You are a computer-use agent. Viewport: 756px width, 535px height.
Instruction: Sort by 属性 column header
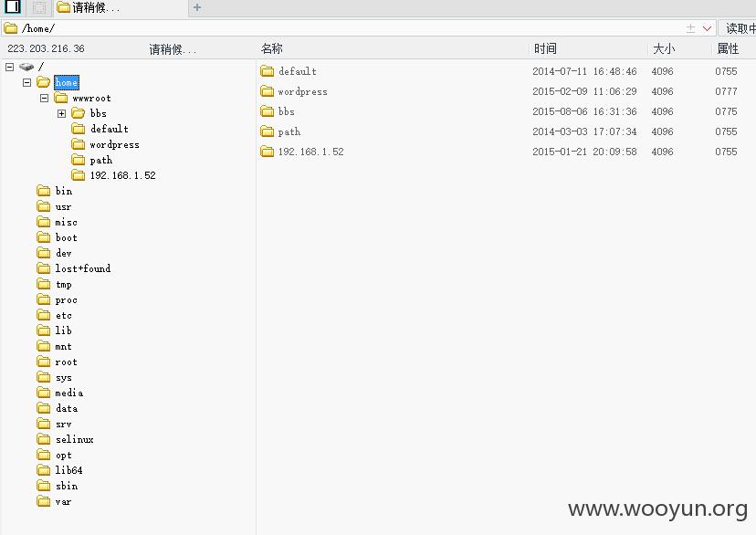pyautogui.click(x=728, y=48)
